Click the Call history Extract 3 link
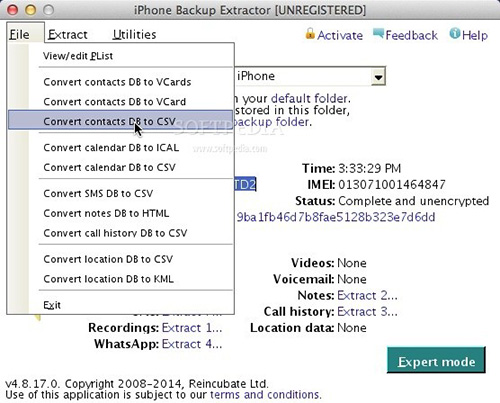500x403 pixels. point(367,311)
